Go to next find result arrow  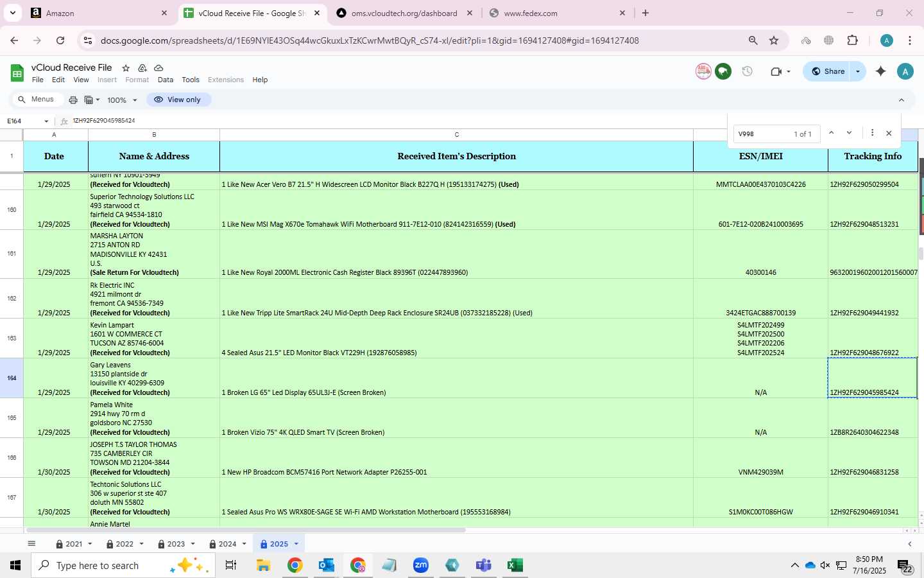click(x=849, y=133)
